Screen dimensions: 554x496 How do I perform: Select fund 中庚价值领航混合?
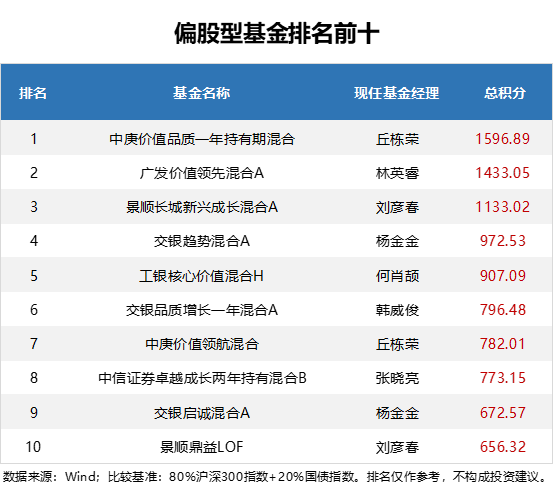tap(202, 344)
